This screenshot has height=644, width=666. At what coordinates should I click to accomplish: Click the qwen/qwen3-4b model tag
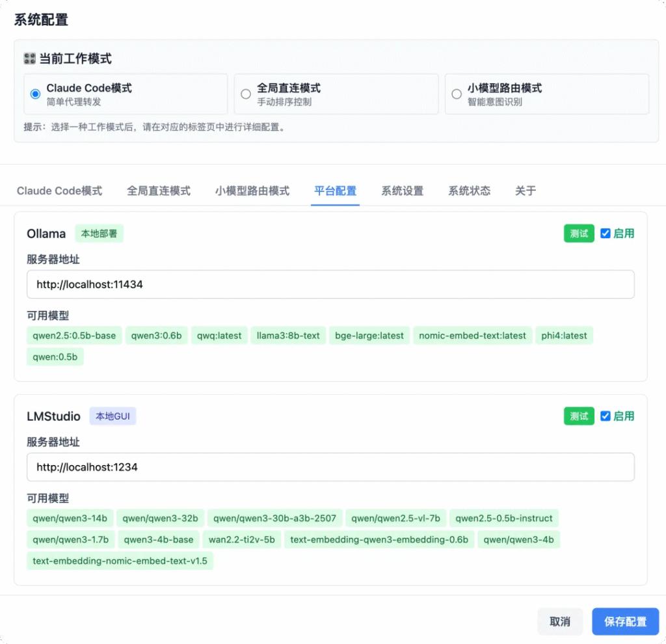518,539
